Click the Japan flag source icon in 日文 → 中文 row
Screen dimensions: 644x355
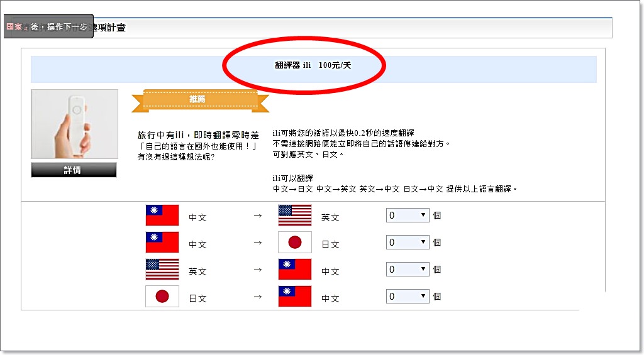point(162,297)
